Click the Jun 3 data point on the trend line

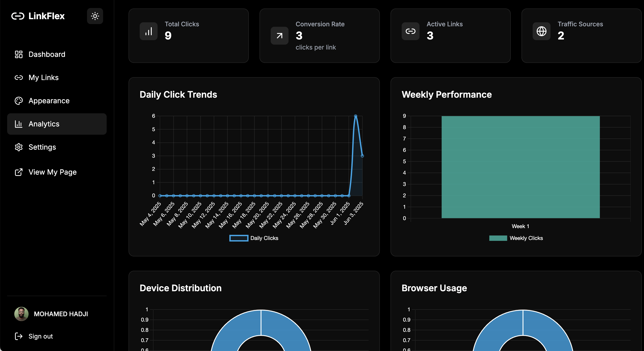click(362, 156)
